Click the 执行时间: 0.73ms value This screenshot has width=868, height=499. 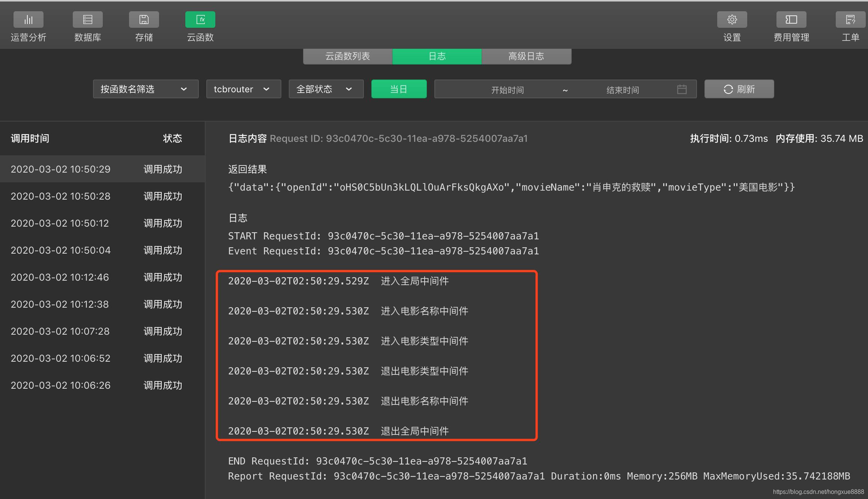point(729,138)
